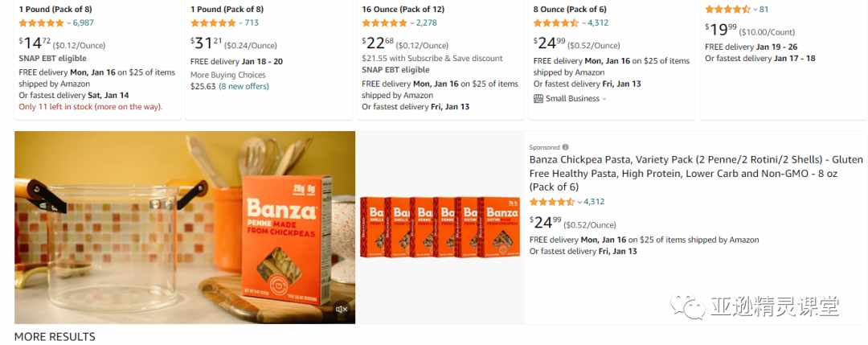Expand the Small Business dropdown arrow

point(604,99)
